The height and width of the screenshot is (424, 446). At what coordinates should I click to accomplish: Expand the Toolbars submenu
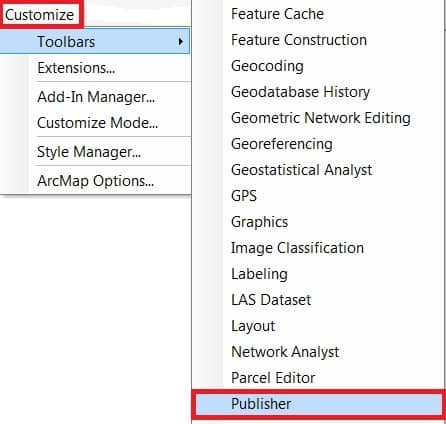(x=95, y=41)
